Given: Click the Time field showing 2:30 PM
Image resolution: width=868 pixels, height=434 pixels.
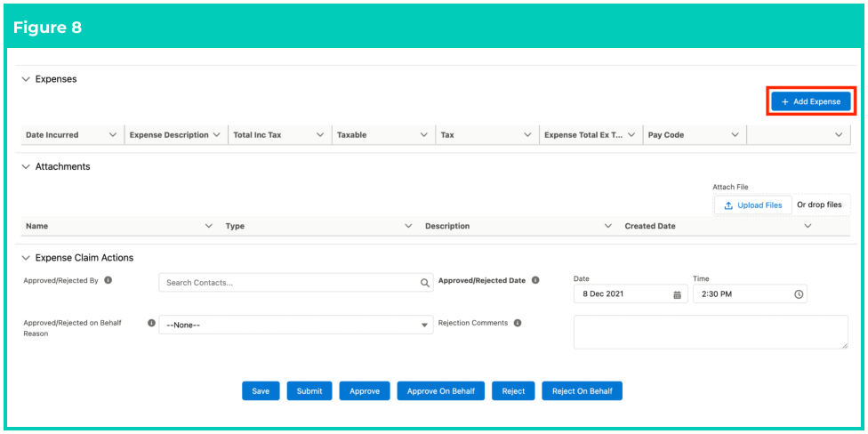Looking at the screenshot, I should [750, 294].
